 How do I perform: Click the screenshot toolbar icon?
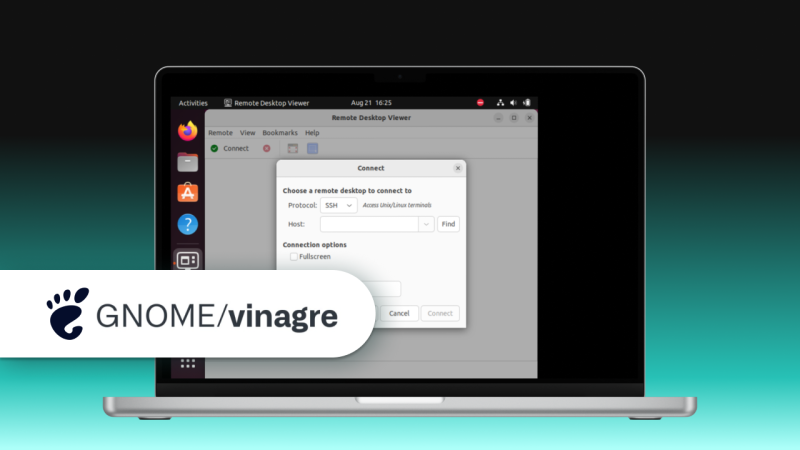pos(313,148)
